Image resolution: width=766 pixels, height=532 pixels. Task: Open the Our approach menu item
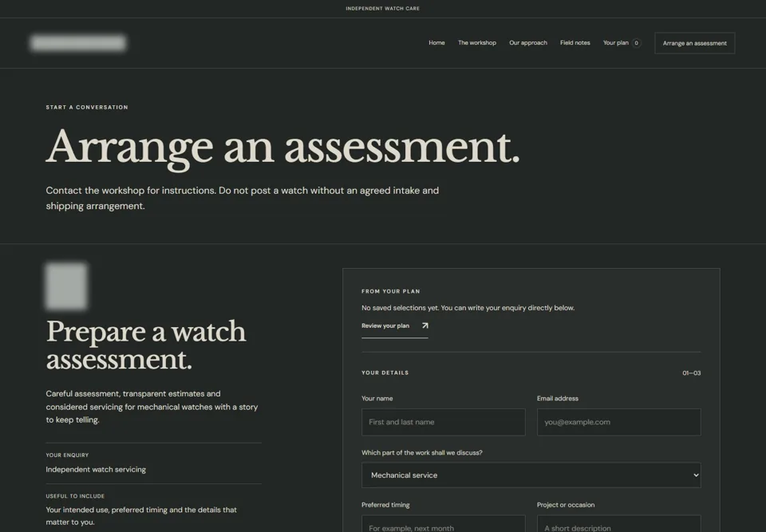[x=528, y=43]
